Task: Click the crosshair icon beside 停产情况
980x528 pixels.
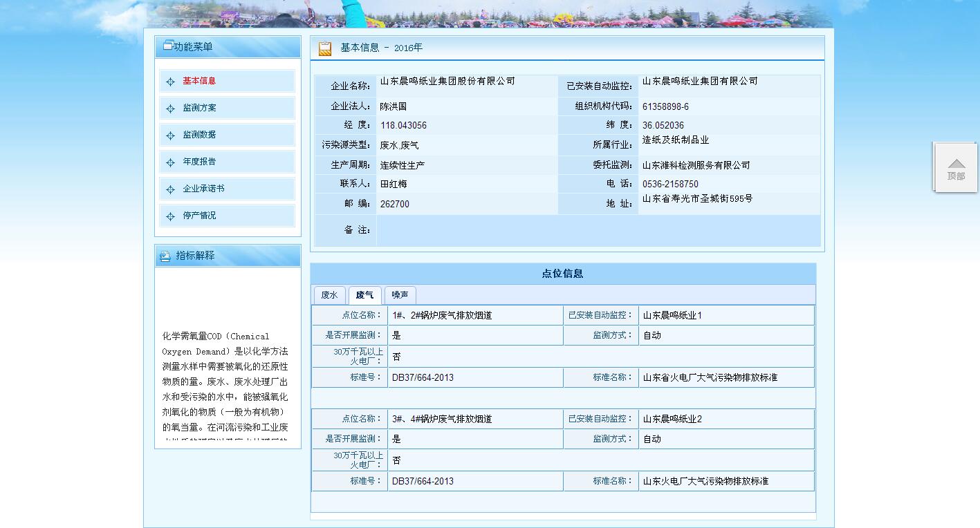Action: tap(170, 216)
